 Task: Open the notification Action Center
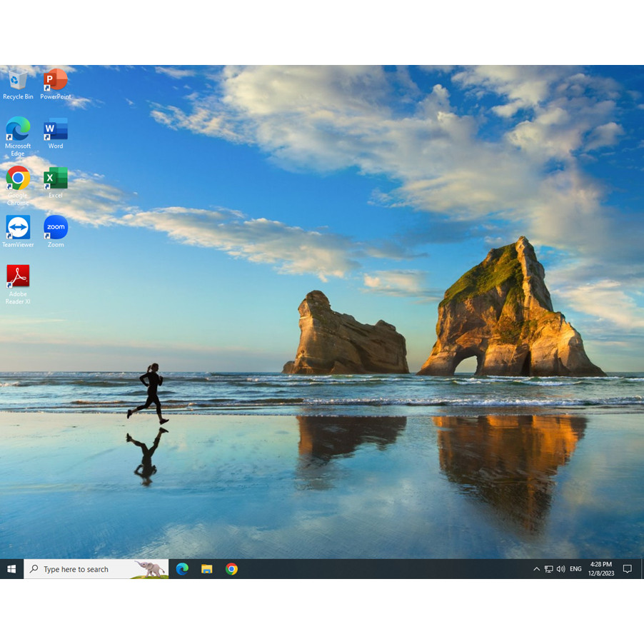point(628,569)
